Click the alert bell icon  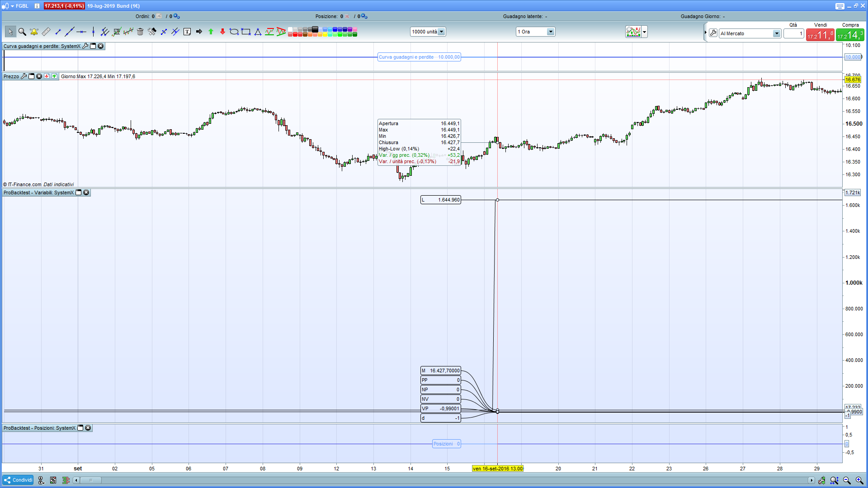(34, 32)
